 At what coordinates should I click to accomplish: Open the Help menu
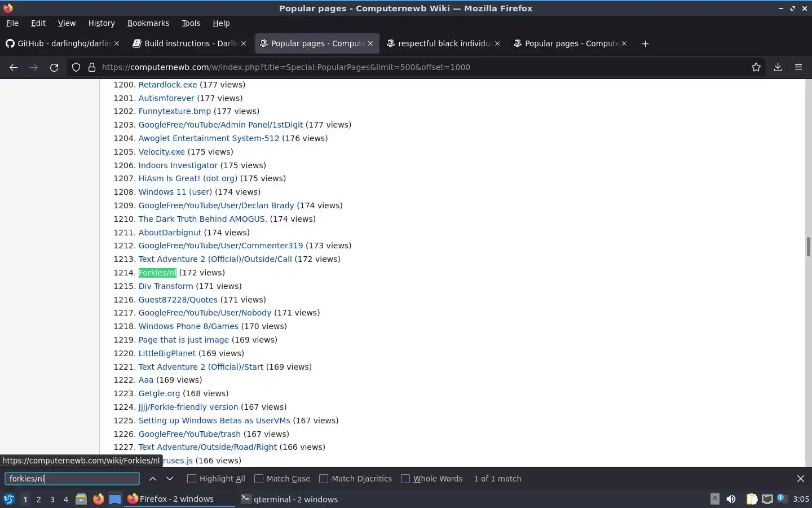[221, 23]
